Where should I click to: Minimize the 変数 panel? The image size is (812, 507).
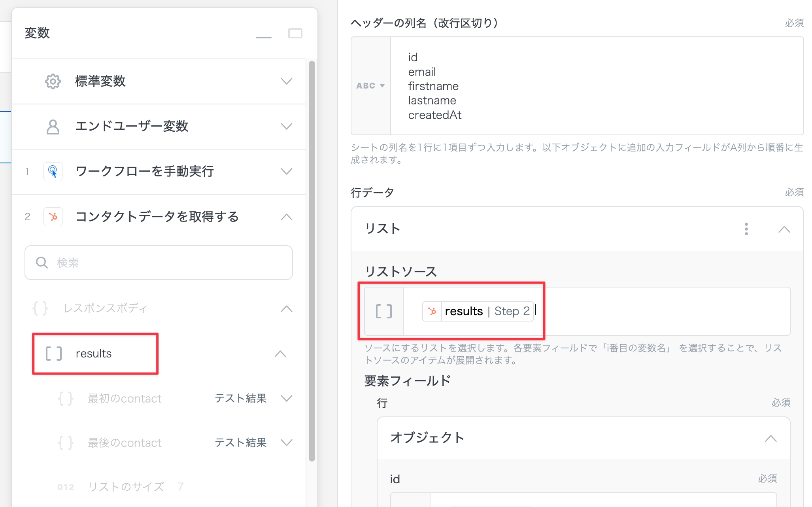263,37
